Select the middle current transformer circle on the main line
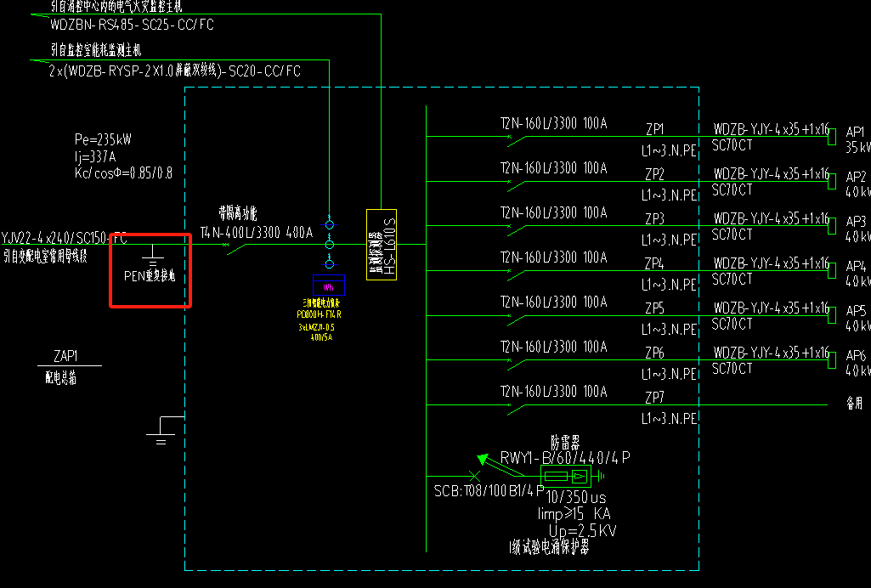Image resolution: width=871 pixels, height=588 pixels. point(330,245)
